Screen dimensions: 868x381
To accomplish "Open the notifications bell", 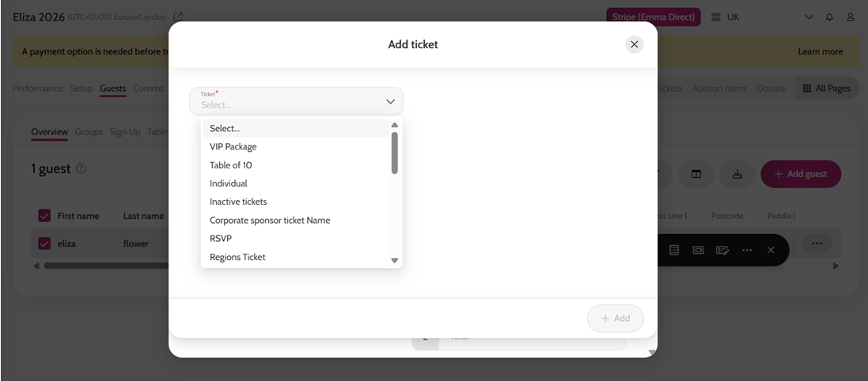I will [x=829, y=17].
